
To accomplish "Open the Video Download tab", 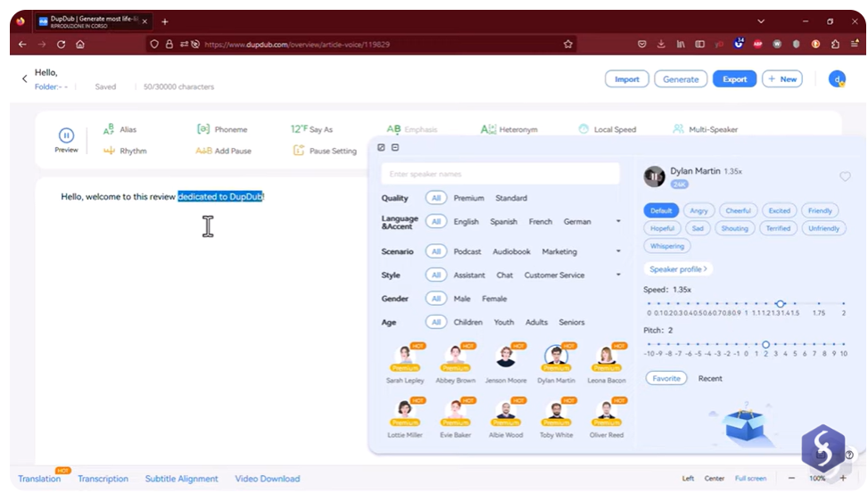I will pos(268,479).
